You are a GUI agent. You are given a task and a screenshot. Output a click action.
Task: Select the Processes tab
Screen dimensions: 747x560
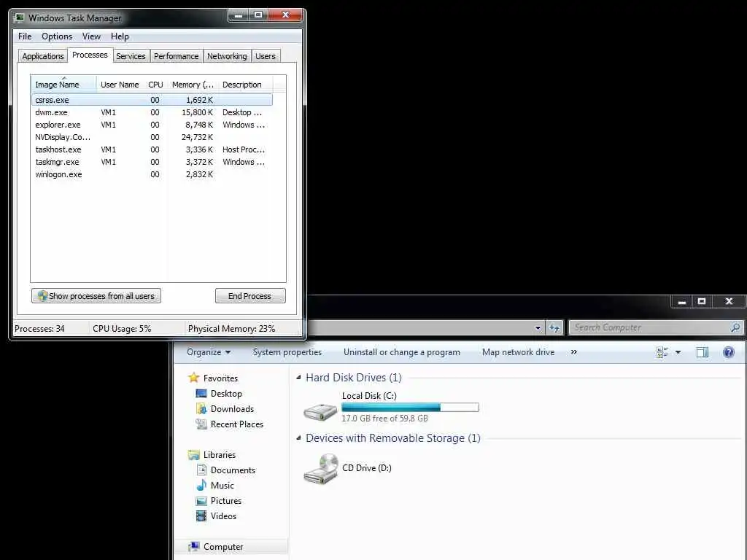[90, 55]
